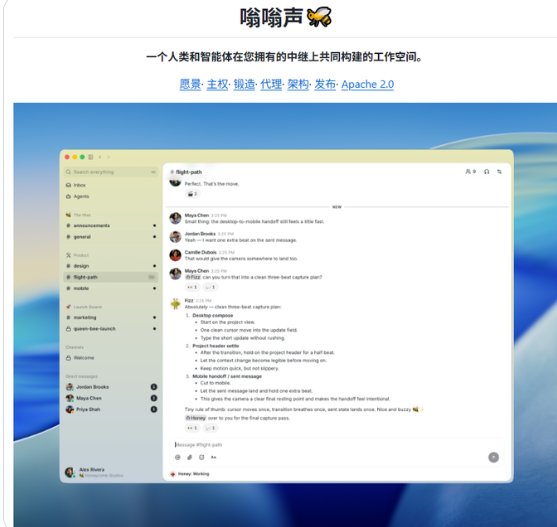Click the members count icon in channel header

pyautogui.click(x=471, y=172)
